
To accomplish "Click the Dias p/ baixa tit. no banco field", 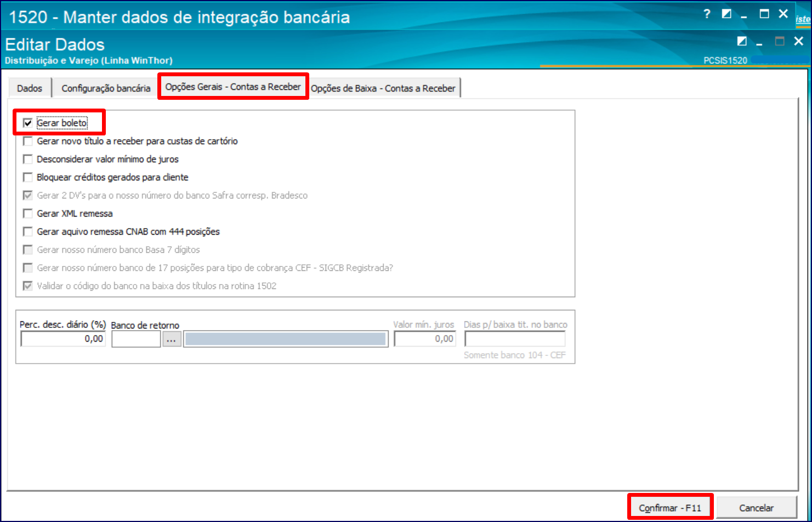I will pyautogui.click(x=515, y=339).
